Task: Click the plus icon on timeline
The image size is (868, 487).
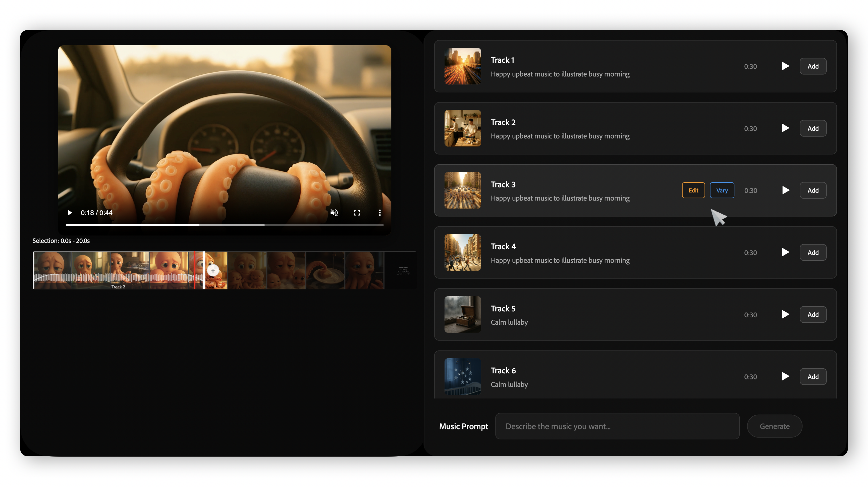Action: (213, 271)
